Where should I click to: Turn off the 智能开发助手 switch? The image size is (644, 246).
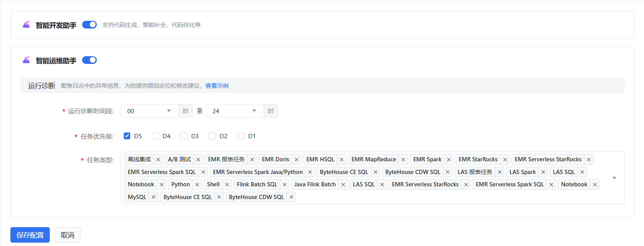coord(89,25)
